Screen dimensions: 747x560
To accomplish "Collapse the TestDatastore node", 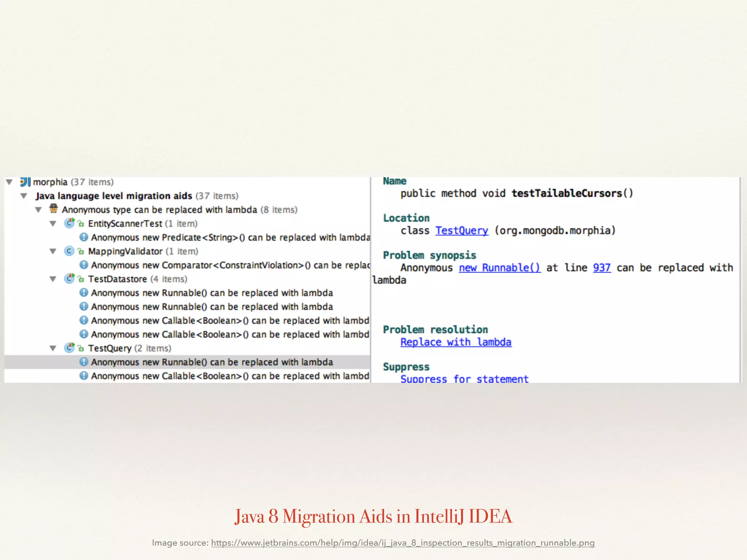I will coord(53,279).
